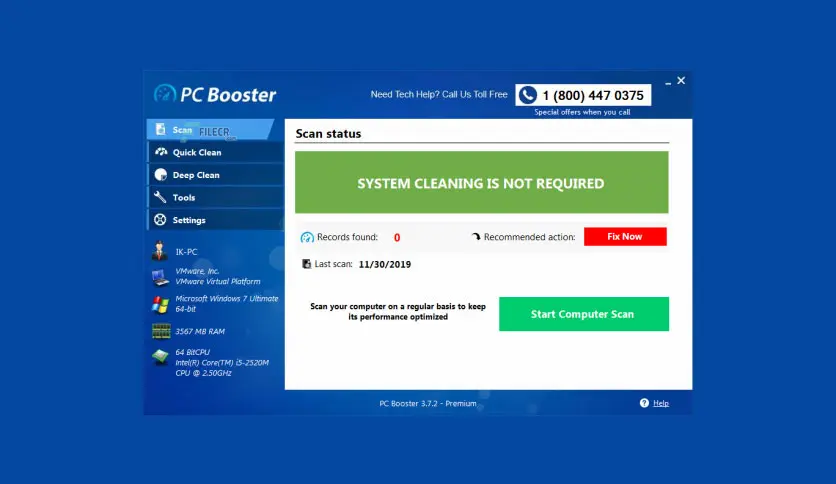This screenshot has height=484, width=836.
Task: Click the Windows flag logo icon
Action: pyautogui.click(x=160, y=304)
